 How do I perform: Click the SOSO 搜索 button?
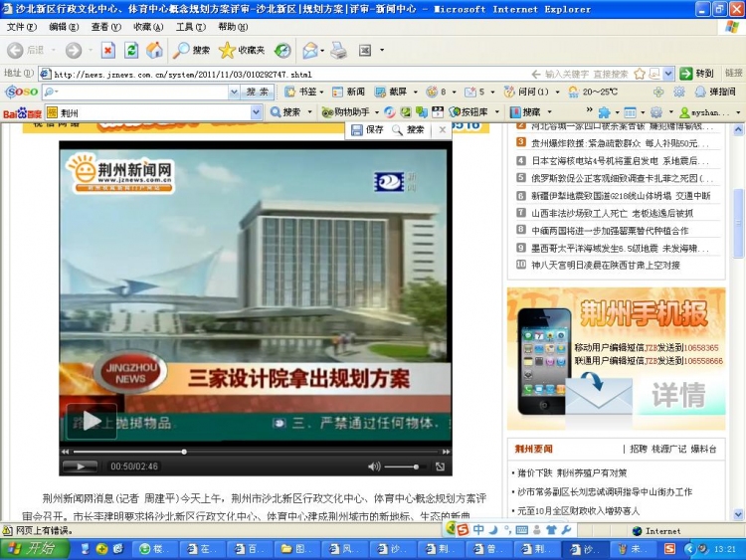(x=257, y=92)
